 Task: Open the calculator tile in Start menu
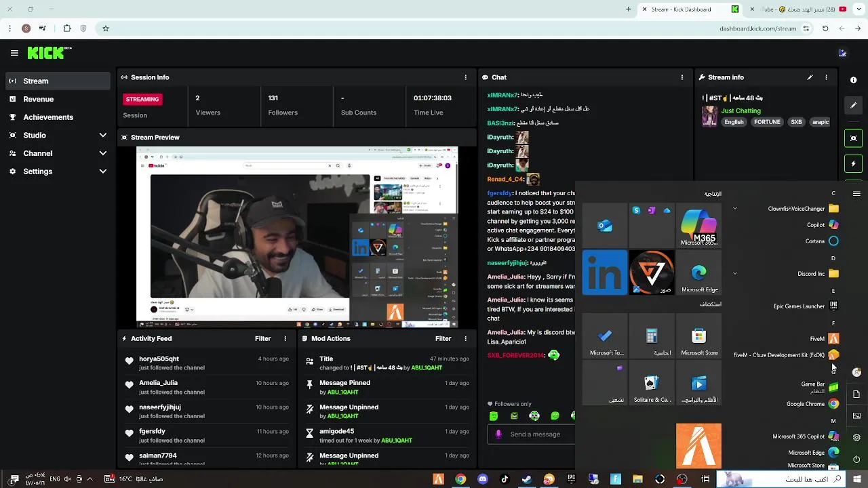point(652,336)
